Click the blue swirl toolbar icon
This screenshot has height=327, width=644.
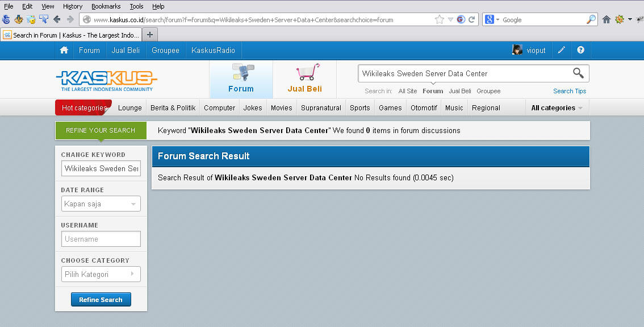(6, 19)
